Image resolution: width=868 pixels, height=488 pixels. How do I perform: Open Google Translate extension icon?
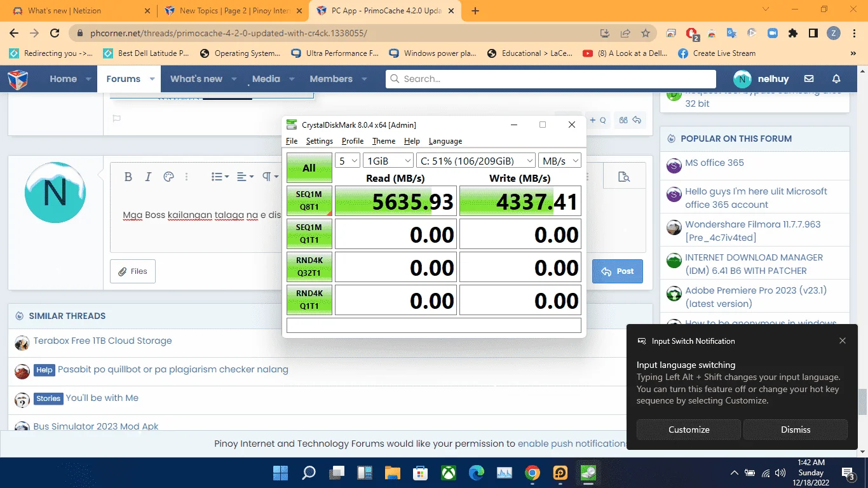click(731, 33)
